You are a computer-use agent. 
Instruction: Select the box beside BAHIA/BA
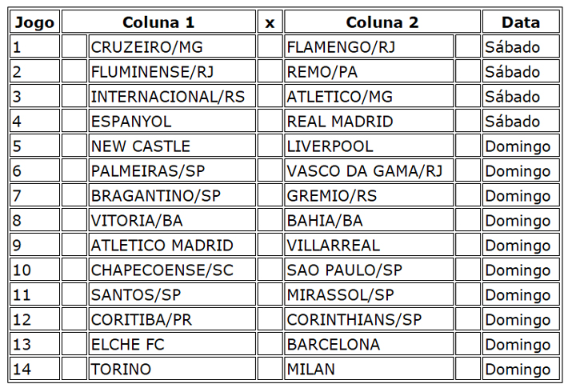pyautogui.click(x=468, y=219)
